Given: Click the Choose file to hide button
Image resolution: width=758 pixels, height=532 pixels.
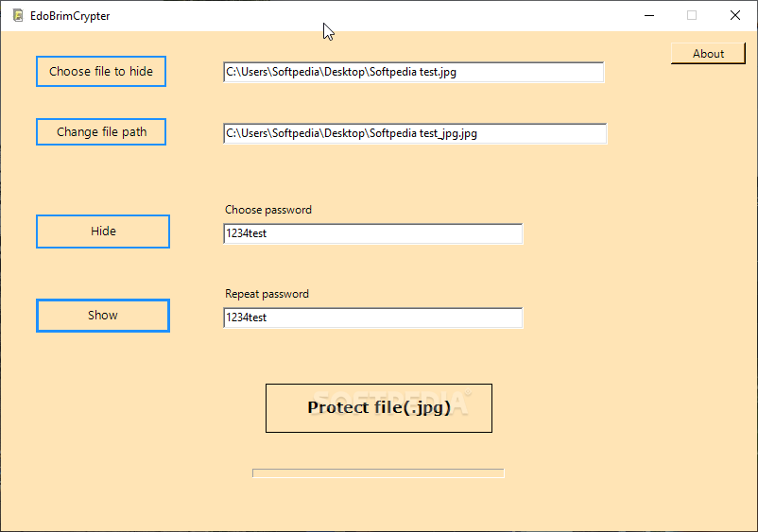Looking at the screenshot, I should pos(101,72).
